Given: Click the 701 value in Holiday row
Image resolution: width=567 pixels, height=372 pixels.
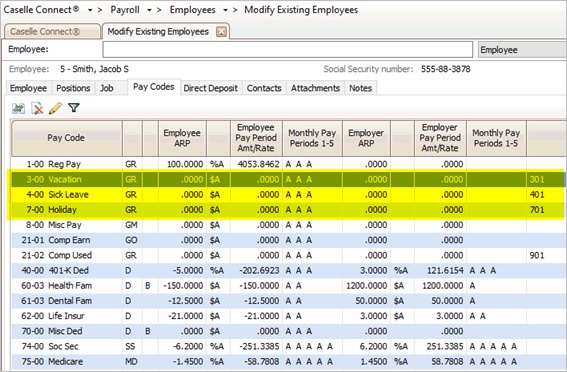Looking at the screenshot, I should tap(537, 210).
